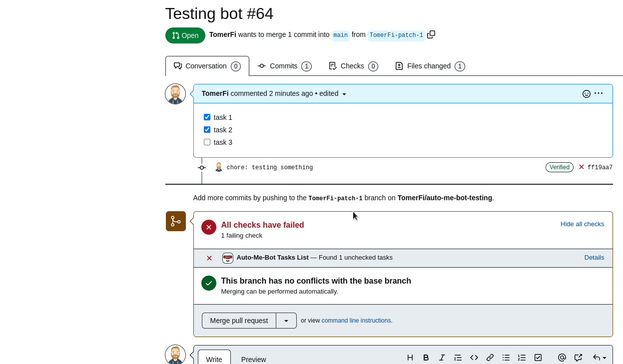This screenshot has width=623, height=364.
Task: Copy the TomerFi-patch-1 branch name icon
Action: coord(431,34)
